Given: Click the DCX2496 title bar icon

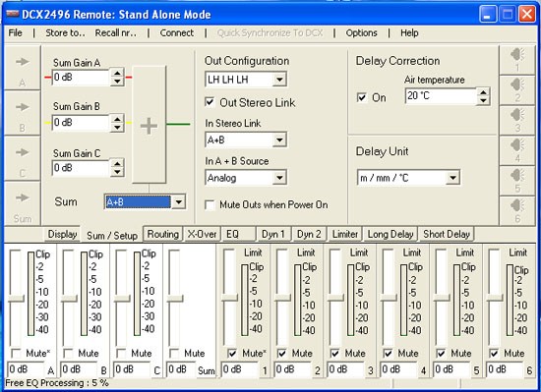Looking at the screenshot, I should [13, 14].
